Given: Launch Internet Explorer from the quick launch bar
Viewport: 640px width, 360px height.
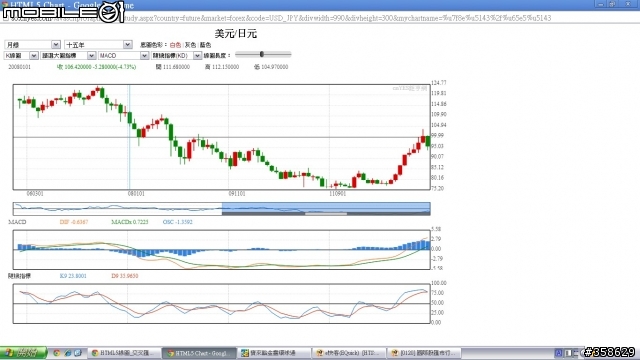Looking at the screenshot, I should [x=67, y=353].
